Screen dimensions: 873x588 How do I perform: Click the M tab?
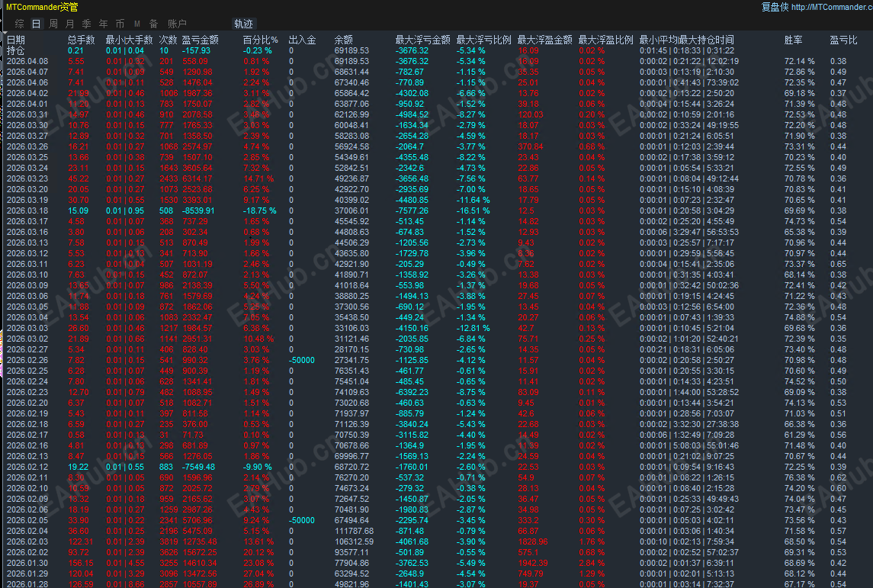click(x=137, y=24)
